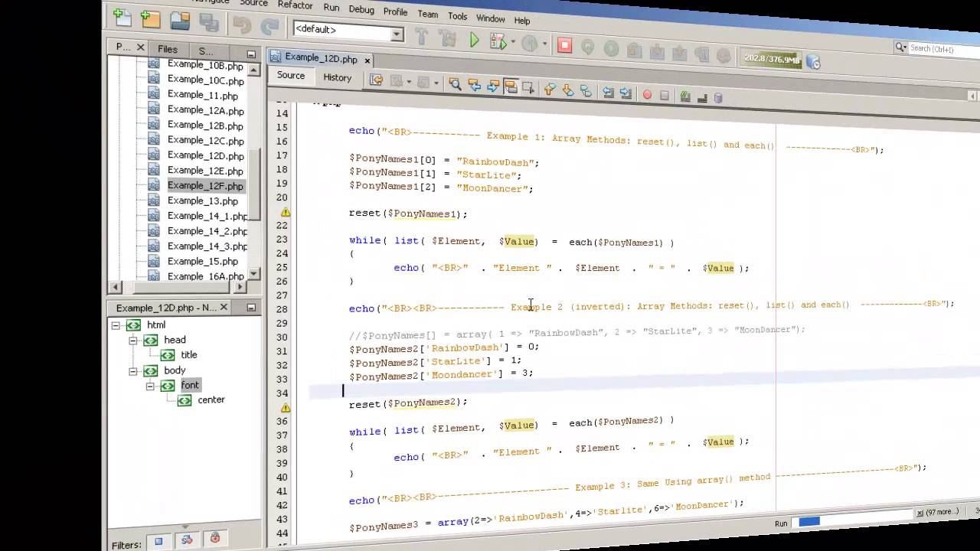Open the Tools menu
The width and height of the screenshot is (980, 551).
tap(457, 16)
